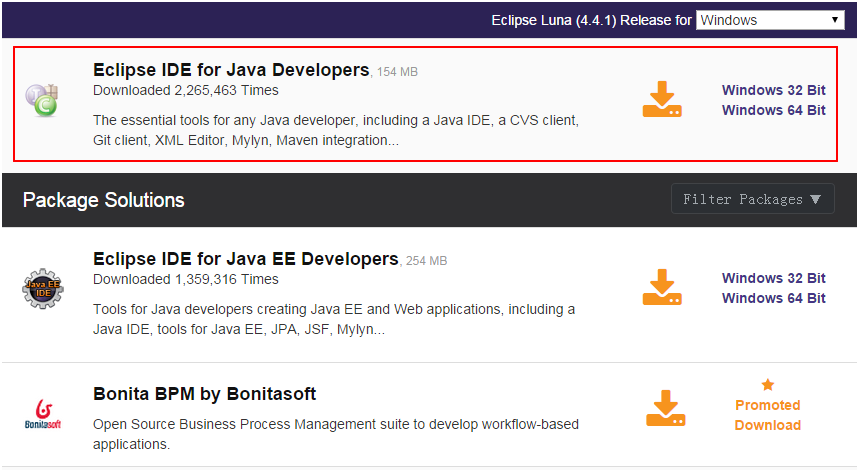Click download icon for Java Developers package
Screen dimensions: 859x470
pos(662,100)
